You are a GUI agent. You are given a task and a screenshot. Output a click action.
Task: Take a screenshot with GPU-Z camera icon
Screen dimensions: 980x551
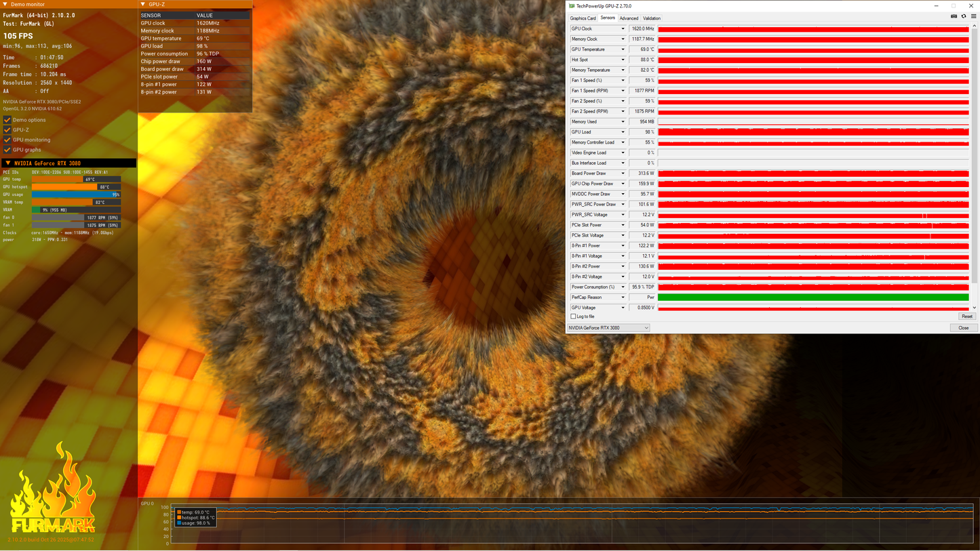(x=954, y=16)
